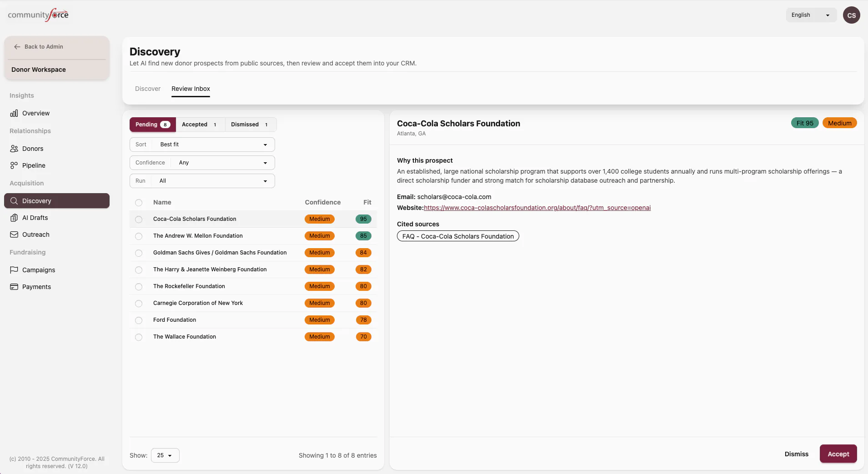The image size is (868, 474).
Task: Click Goldman Sachs Gives / Goldman Sachs Foundation
Action: click(x=220, y=253)
